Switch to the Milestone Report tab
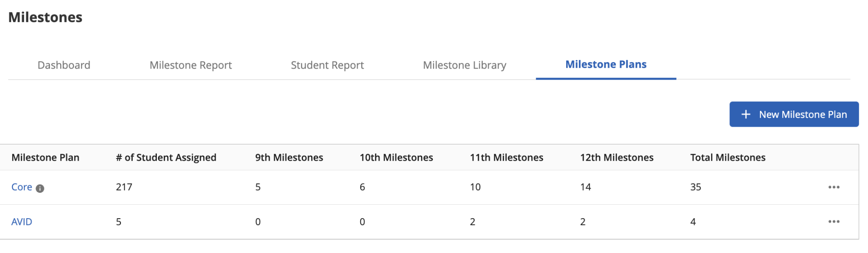This screenshot has width=868, height=253. coord(191,65)
